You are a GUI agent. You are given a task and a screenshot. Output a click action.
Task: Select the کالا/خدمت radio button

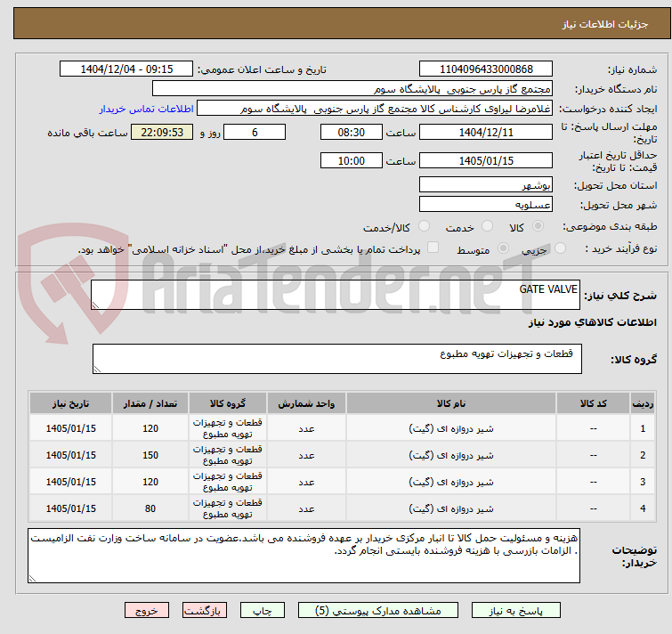[x=424, y=226]
